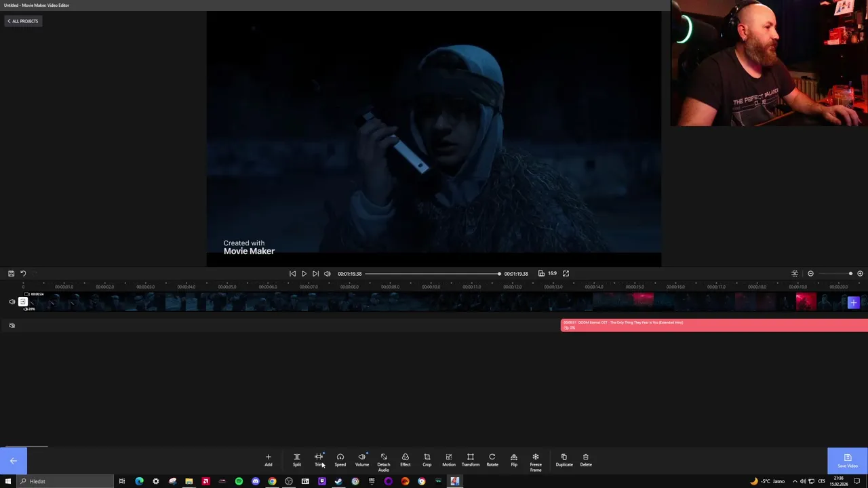This screenshot has height=488, width=868.
Task: Mute the audio track
Action: tap(12, 325)
